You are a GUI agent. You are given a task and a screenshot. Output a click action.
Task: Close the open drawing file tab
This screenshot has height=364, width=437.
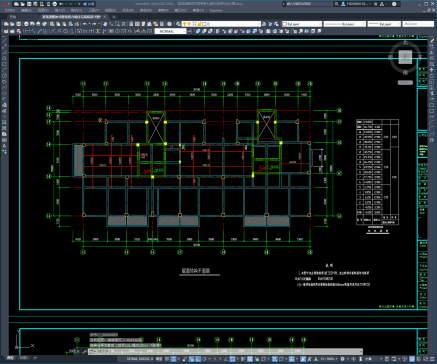click(104, 16)
